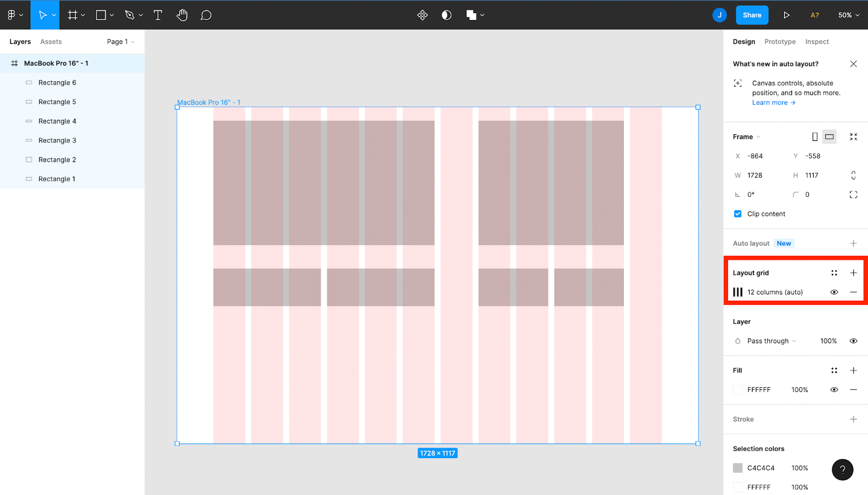Image resolution: width=868 pixels, height=495 pixels.
Task: Hide the white fill
Action: point(834,389)
